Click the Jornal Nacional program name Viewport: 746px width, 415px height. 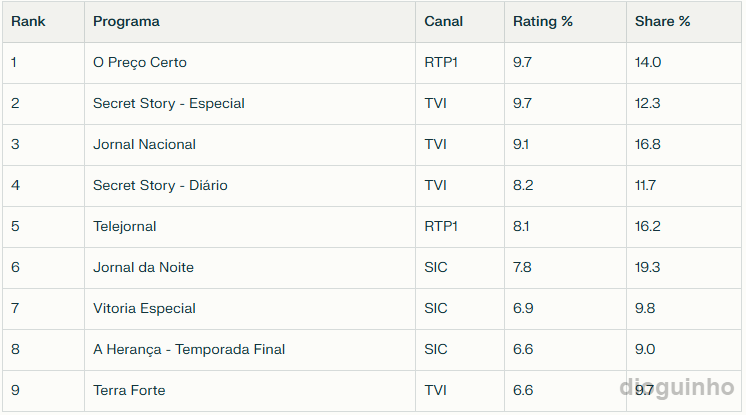pos(144,145)
